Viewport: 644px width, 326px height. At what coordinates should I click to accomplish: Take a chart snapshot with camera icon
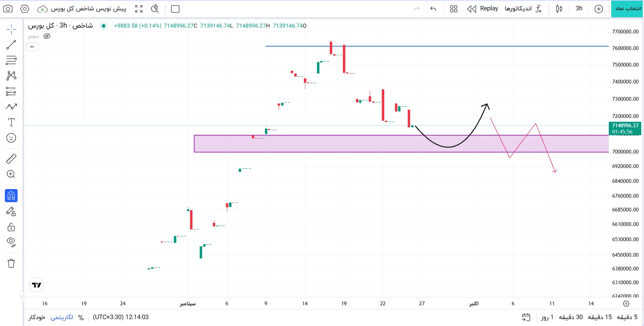(x=8, y=9)
